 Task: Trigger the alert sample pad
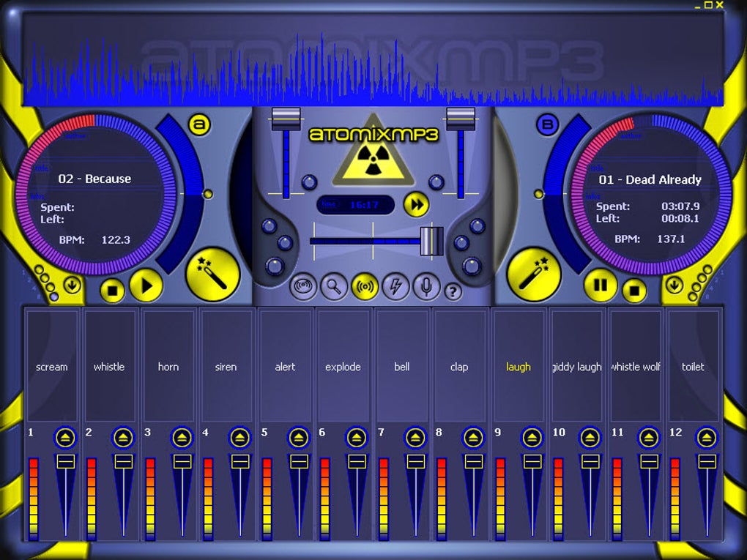click(x=285, y=366)
